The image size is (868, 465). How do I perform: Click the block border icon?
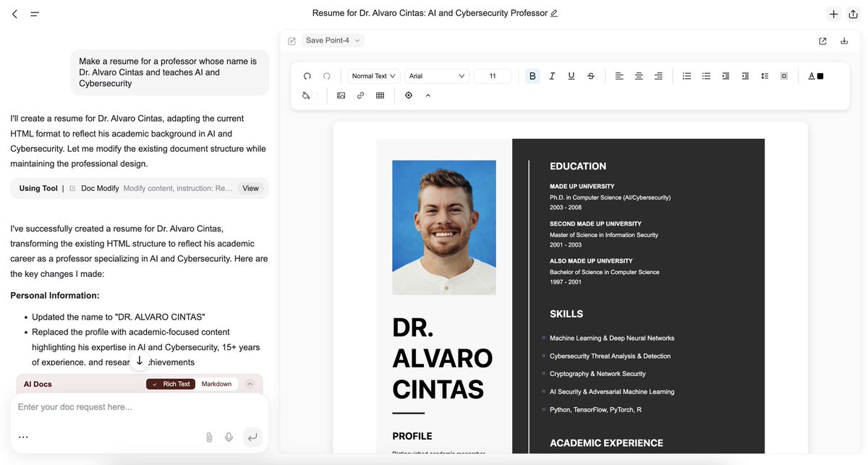(x=784, y=76)
